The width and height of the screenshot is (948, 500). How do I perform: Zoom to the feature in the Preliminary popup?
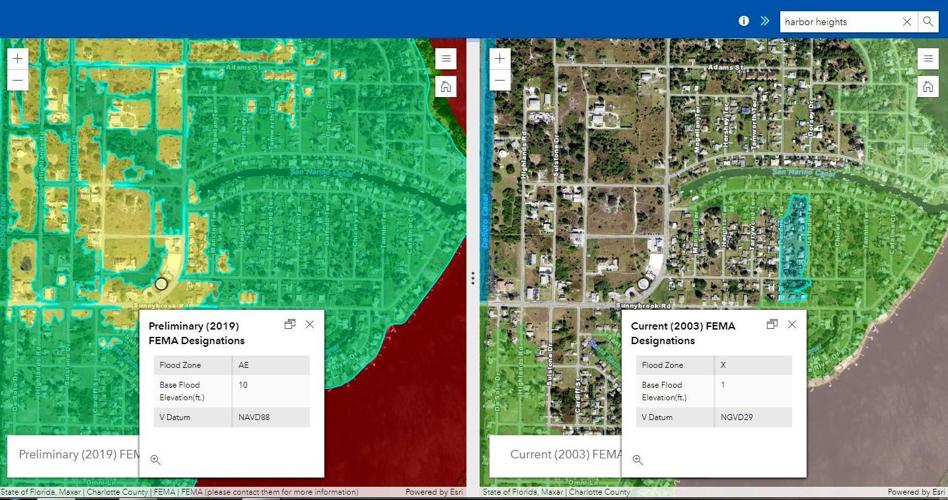coord(155,460)
